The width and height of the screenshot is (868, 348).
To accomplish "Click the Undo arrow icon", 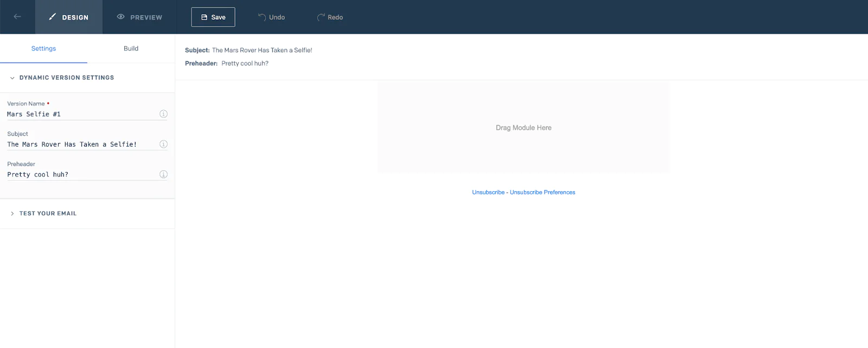I will (262, 17).
